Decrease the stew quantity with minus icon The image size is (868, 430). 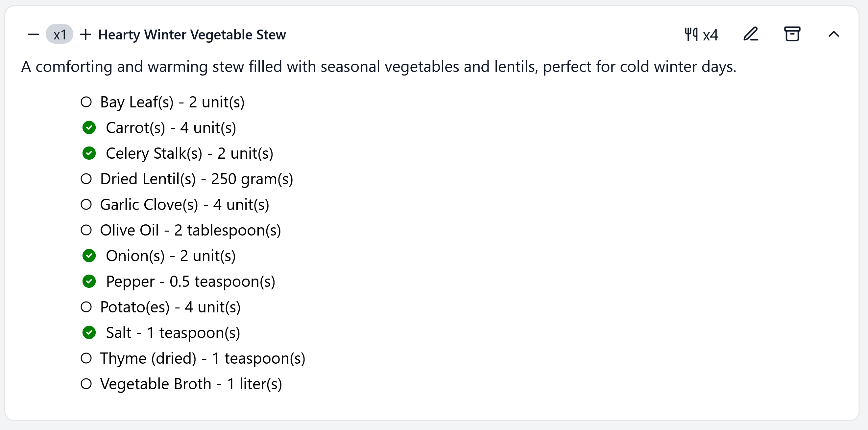[33, 34]
